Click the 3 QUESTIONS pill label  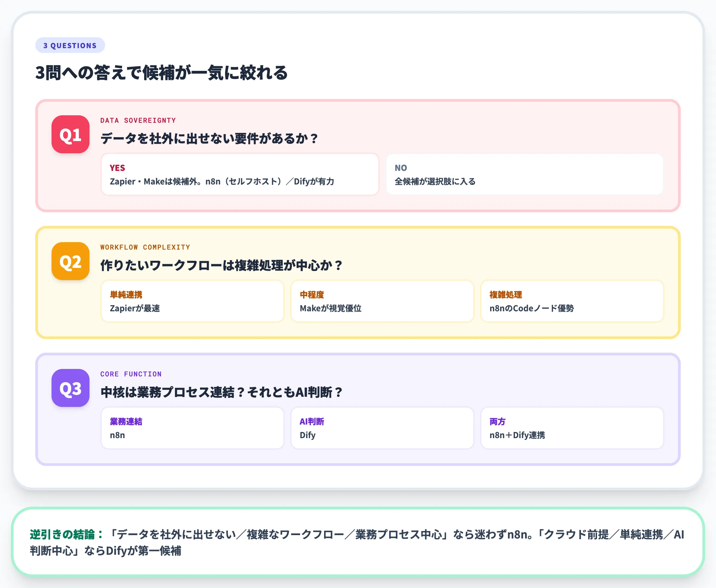70,45
